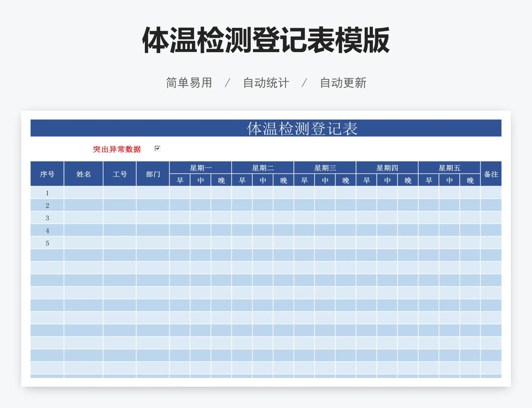Click the 工号 column header
The height and width of the screenshot is (408, 532).
pos(120,174)
